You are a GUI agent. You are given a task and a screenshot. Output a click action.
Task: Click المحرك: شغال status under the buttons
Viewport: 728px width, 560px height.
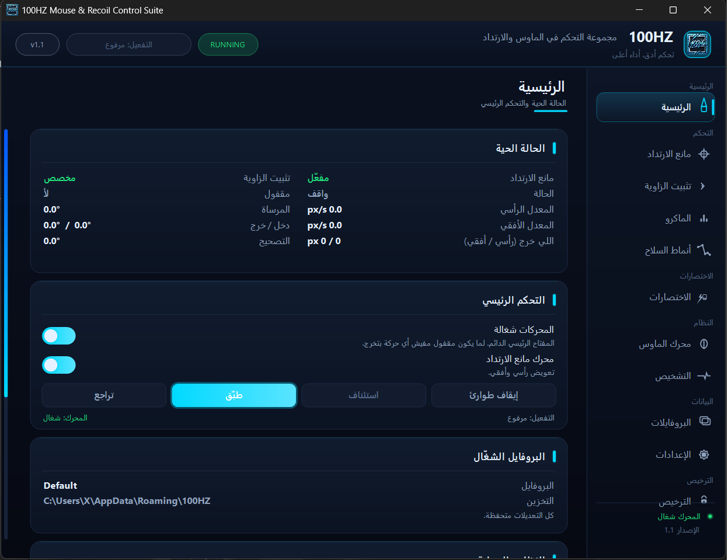pyautogui.click(x=65, y=418)
